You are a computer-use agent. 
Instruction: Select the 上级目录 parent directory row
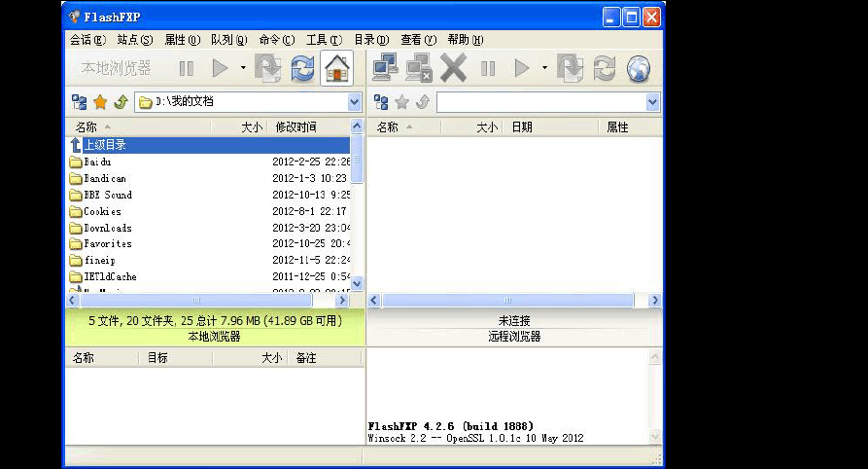[x=208, y=145]
